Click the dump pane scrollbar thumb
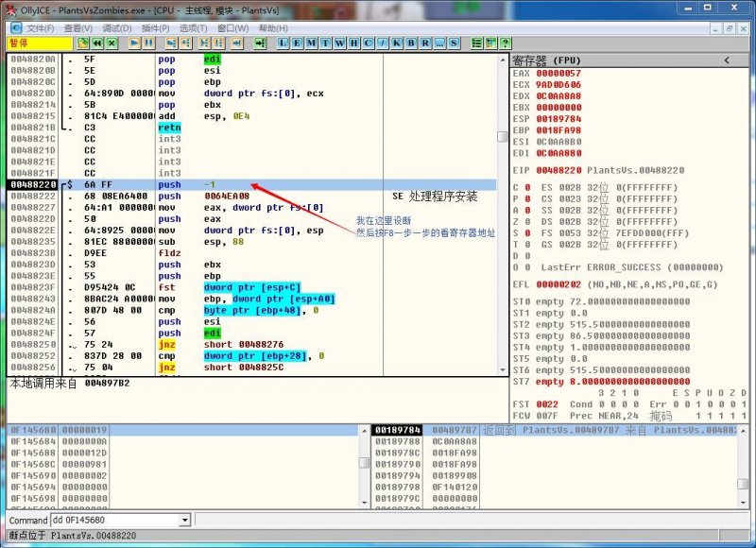Viewport: 756px width, 548px height. pyautogui.click(x=364, y=463)
